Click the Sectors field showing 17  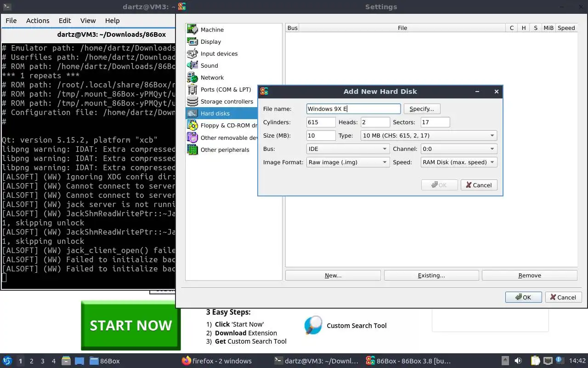(x=435, y=122)
